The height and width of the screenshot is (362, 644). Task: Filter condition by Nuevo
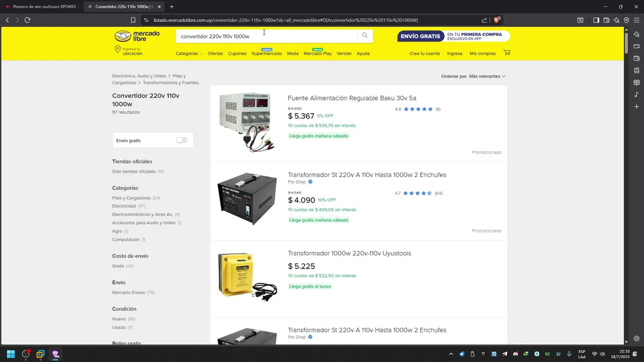pos(119,319)
